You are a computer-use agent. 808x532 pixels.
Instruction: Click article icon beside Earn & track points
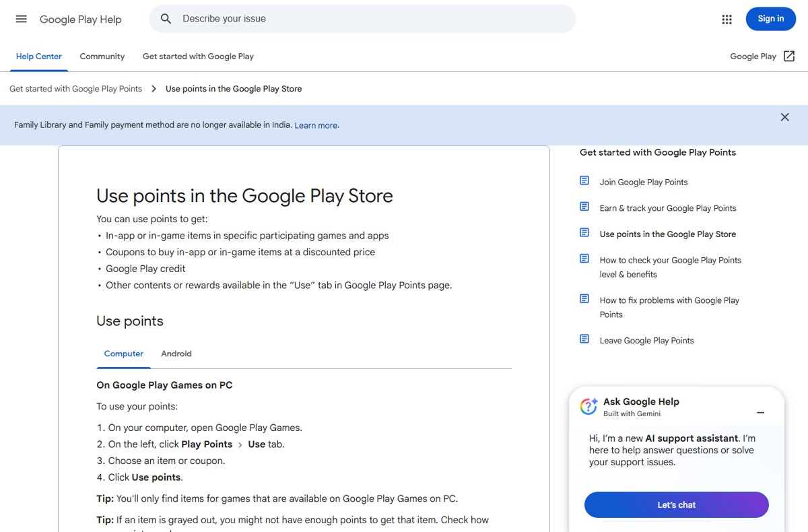tap(584, 207)
